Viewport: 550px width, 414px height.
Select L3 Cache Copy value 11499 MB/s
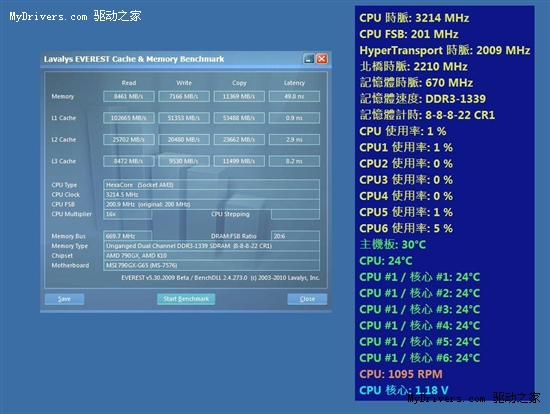pyautogui.click(x=239, y=161)
